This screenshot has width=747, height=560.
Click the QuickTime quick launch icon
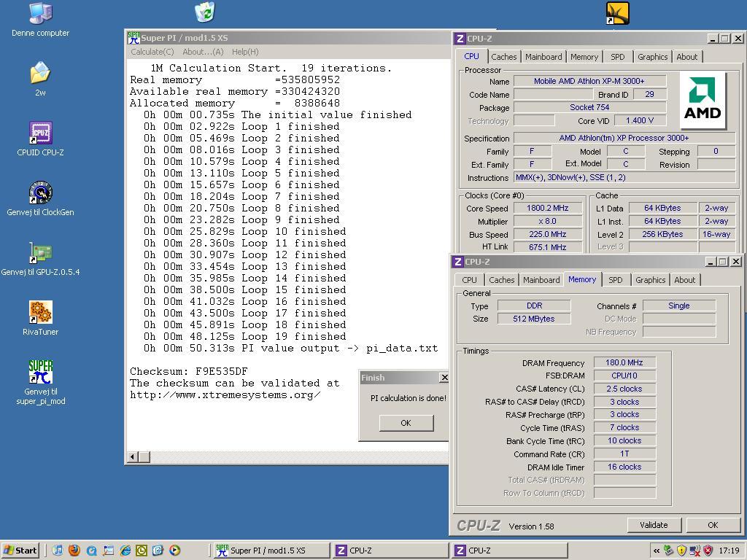(91, 551)
